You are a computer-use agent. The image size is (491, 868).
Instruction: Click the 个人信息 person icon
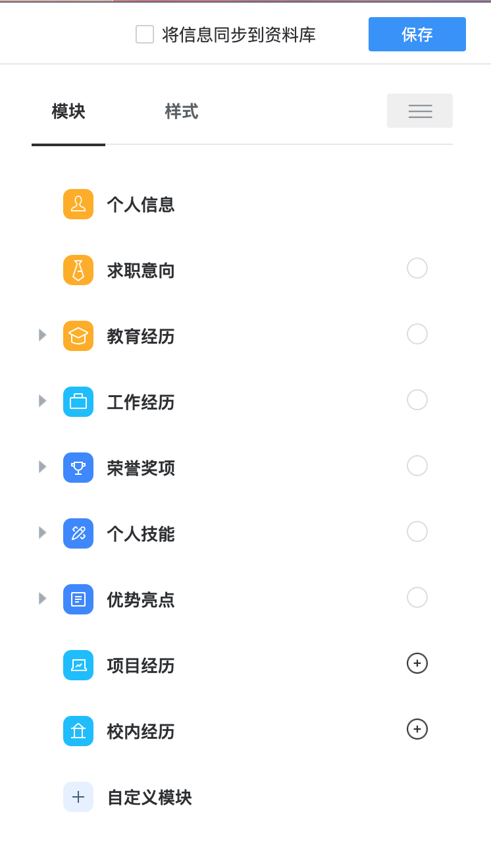tap(78, 204)
